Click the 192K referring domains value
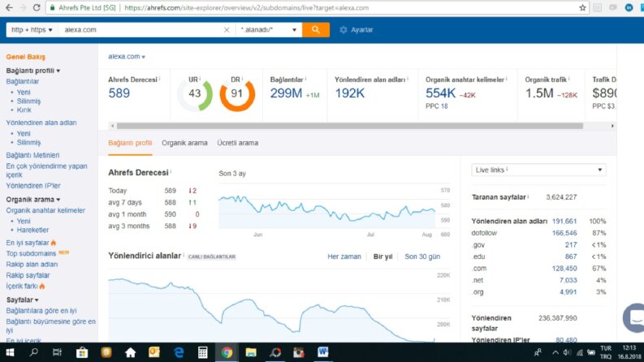The width and height of the screenshot is (644, 362). [349, 93]
